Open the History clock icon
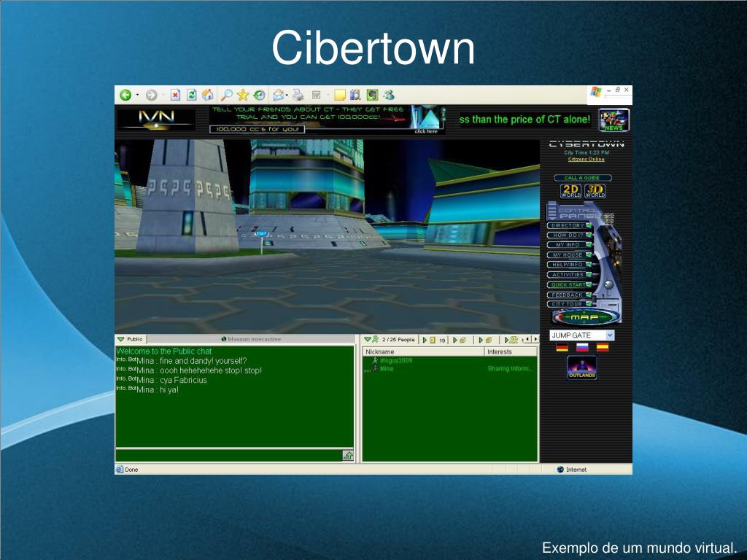This screenshot has width=747, height=560. [259, 96]
